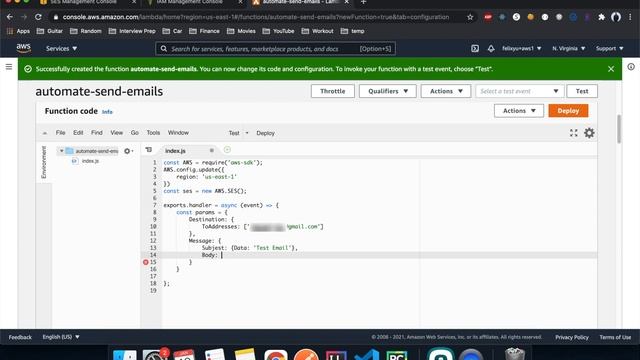The width and height of the screenshot is (640, 360).
Task: Open the Window menu in editor
Action: pos(178,133)
